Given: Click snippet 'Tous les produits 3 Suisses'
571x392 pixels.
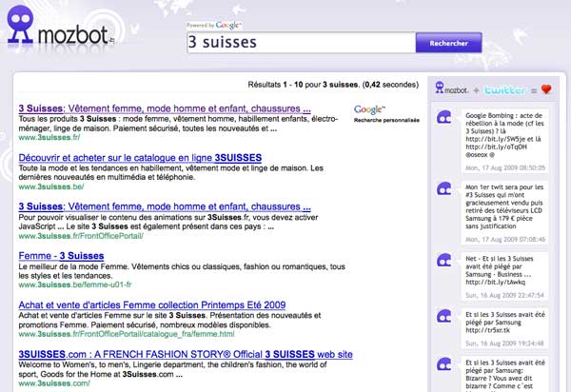Looking at the screenshot, I should (179, 124).
